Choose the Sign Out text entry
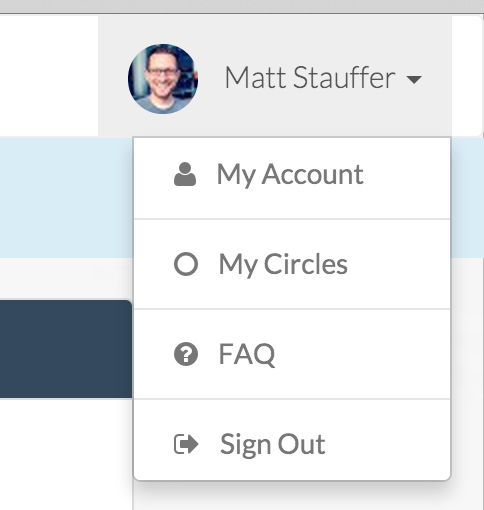Image resolution: width=484 pixels, height=510 pixels. [273, 444]
